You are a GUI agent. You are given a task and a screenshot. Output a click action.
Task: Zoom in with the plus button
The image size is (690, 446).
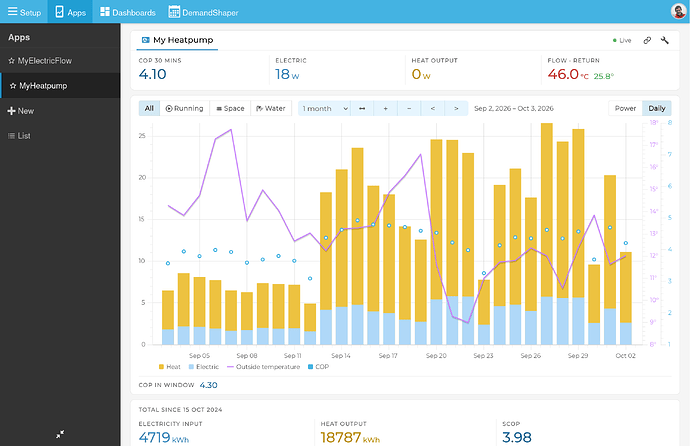point(385,108)
